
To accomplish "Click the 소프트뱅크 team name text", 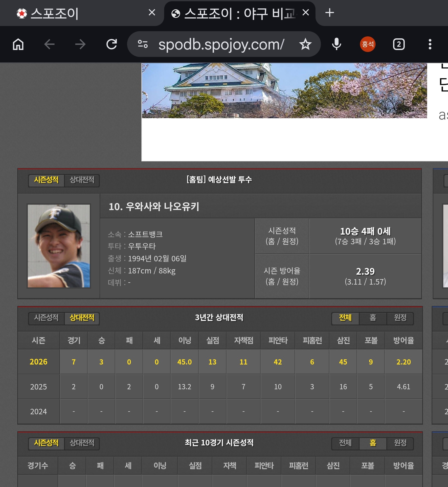I will tap(145, 234).
